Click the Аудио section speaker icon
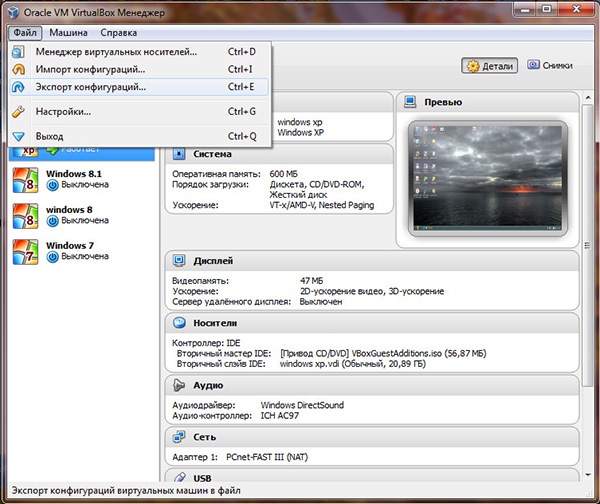This screenshot has height=504, width=600. [178, 385]
